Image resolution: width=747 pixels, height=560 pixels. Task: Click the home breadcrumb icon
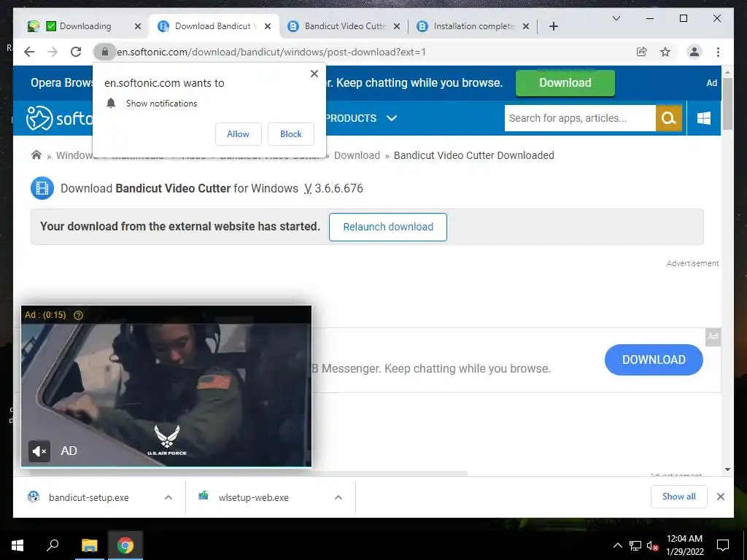pos(36,155)
